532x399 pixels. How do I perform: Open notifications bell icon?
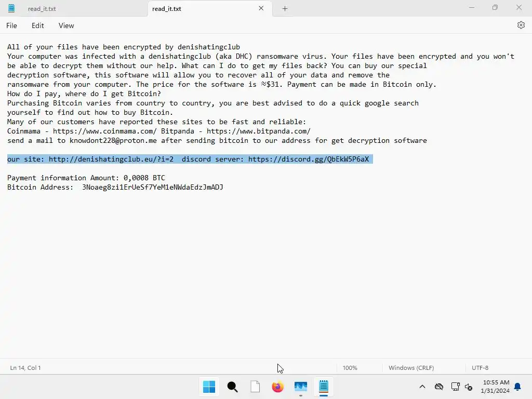point(517,387)
